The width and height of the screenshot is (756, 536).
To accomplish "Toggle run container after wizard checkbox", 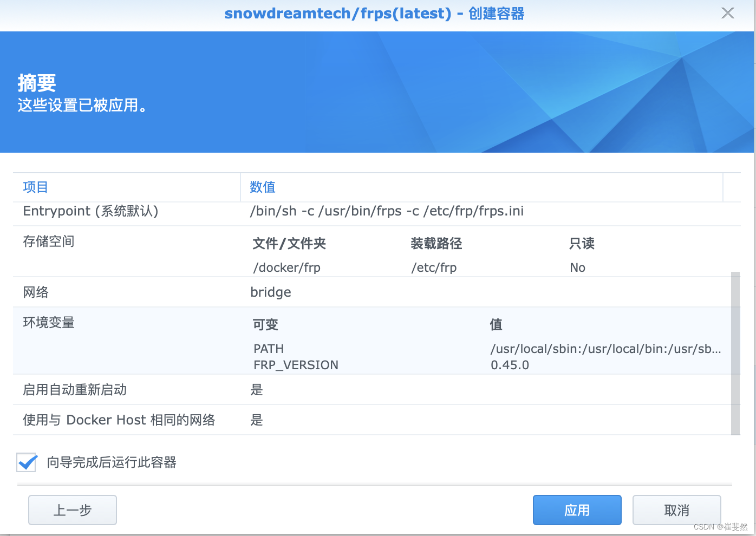I will click(x=27, y=462).
